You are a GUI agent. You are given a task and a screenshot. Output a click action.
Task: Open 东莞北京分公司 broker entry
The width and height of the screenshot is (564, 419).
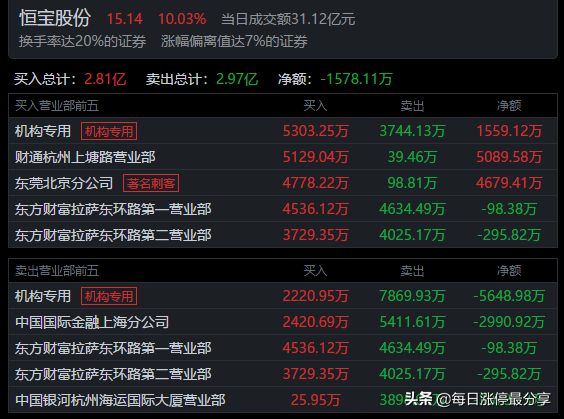[x=64, y=183]
